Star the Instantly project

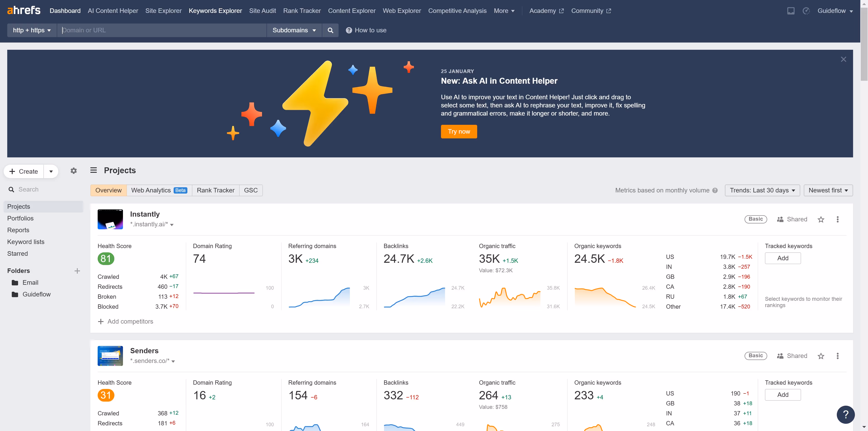click(821, 219)
